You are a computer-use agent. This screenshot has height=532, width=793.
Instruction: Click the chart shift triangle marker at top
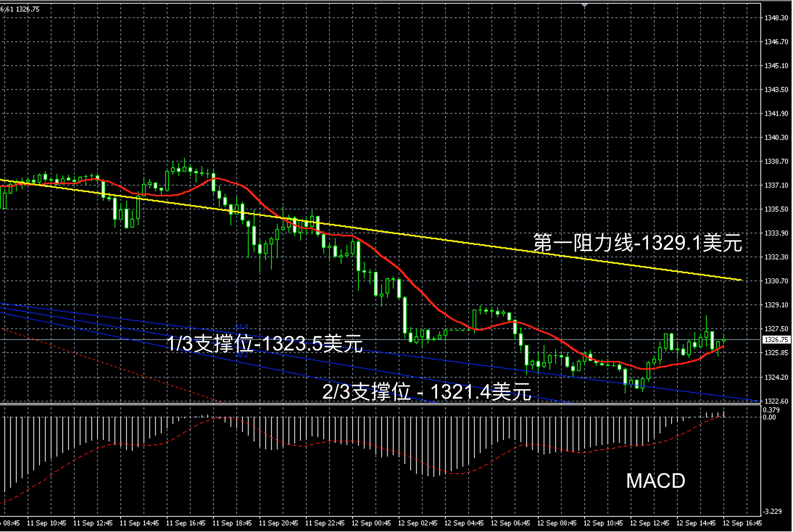click(x=584, y=5)
